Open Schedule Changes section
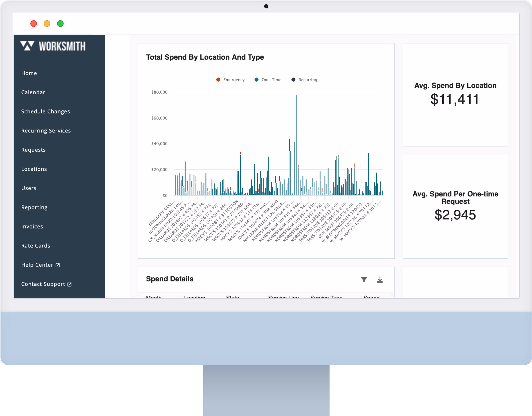The width and height of the screenshot is (532, 416). [46, 111]
